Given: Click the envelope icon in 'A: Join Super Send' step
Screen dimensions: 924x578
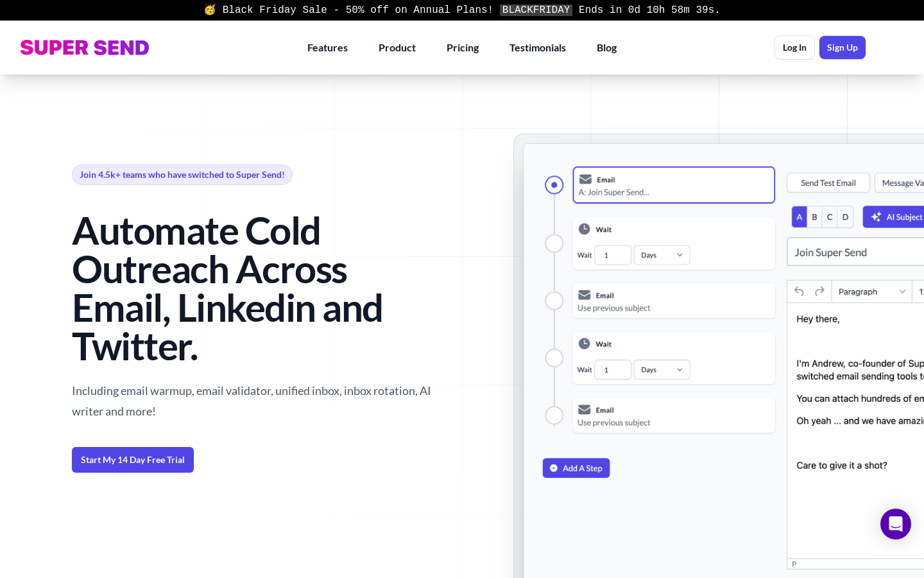Looking at the screenshot, I should [x=585, y=179].
